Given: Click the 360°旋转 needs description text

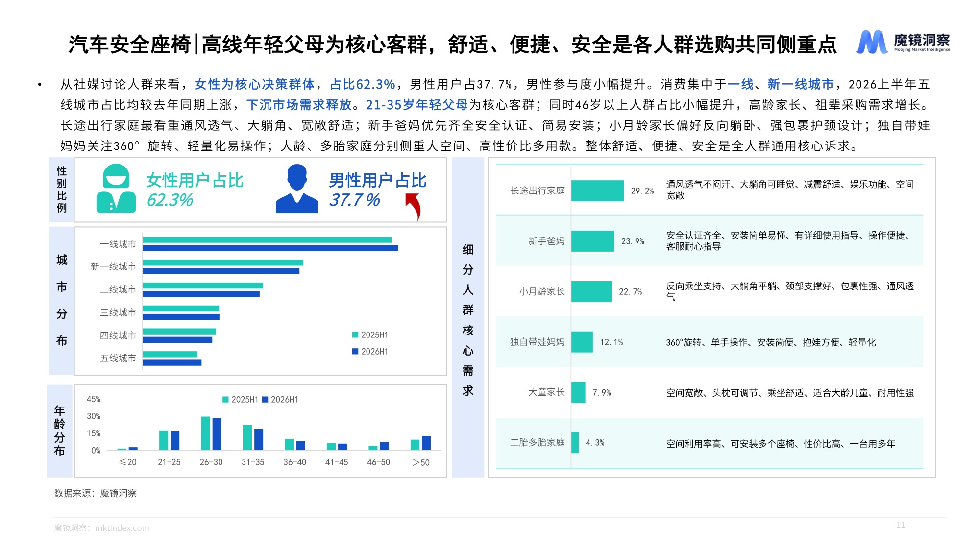Looking at the screenshot, I should [x=771, y=343].
